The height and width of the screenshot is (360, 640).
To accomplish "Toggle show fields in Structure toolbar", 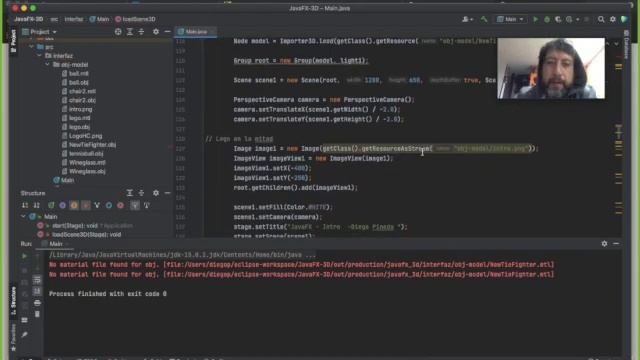I will tap(74, 205).
